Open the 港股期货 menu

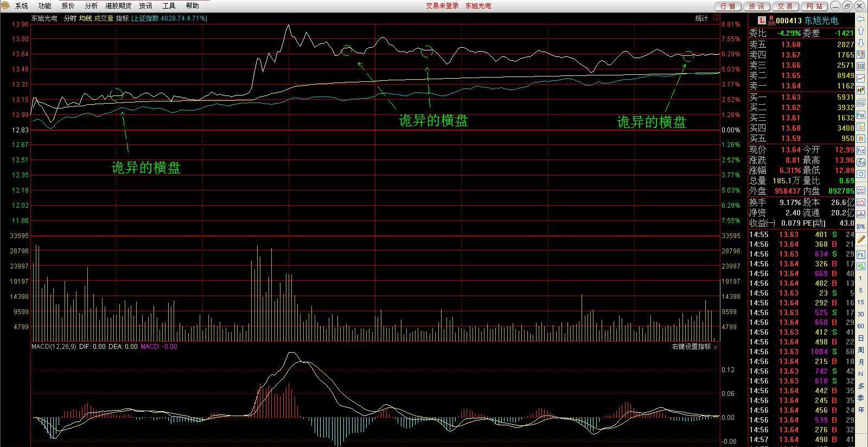[x=118, y=6]
